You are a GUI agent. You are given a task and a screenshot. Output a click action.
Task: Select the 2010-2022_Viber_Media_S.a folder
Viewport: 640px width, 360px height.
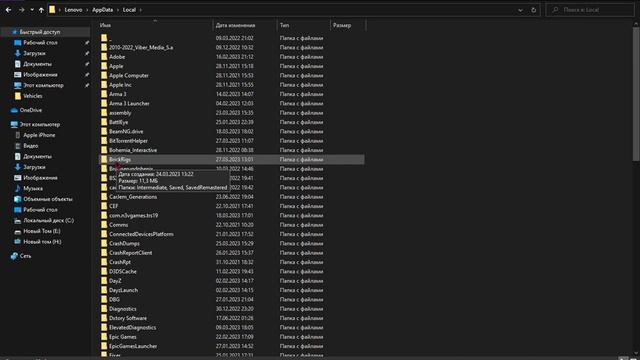tap(141, 47)
